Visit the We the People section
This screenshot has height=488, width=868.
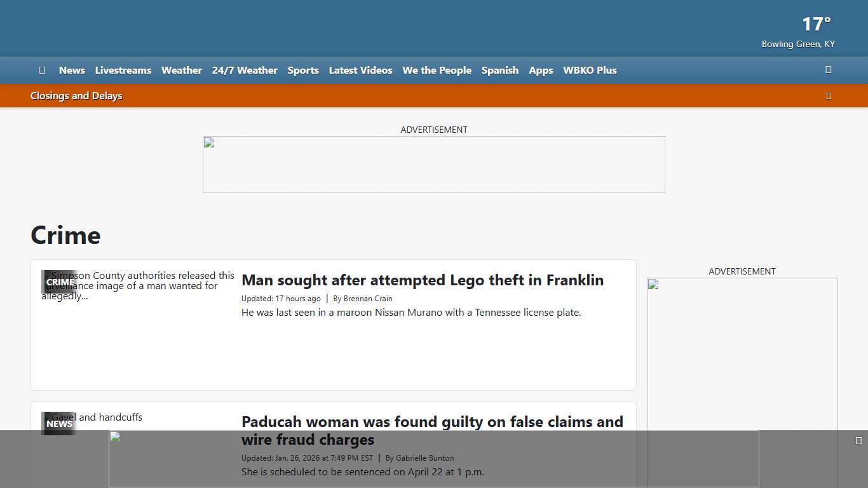[437, 71]
